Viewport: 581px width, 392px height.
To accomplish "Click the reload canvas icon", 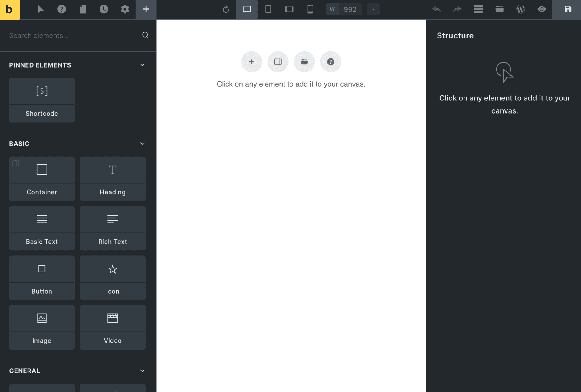I will pyautogui.click(x=226, y=9).
